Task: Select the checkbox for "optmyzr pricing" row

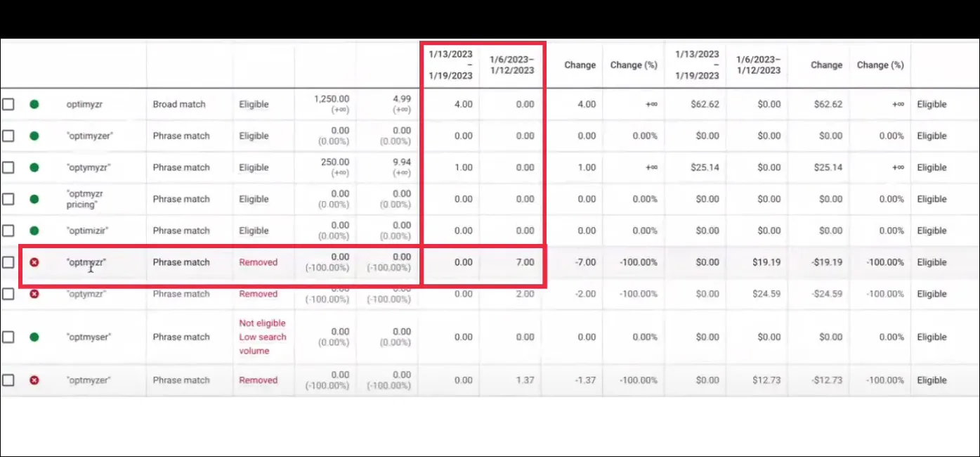Action: [8, 199]
